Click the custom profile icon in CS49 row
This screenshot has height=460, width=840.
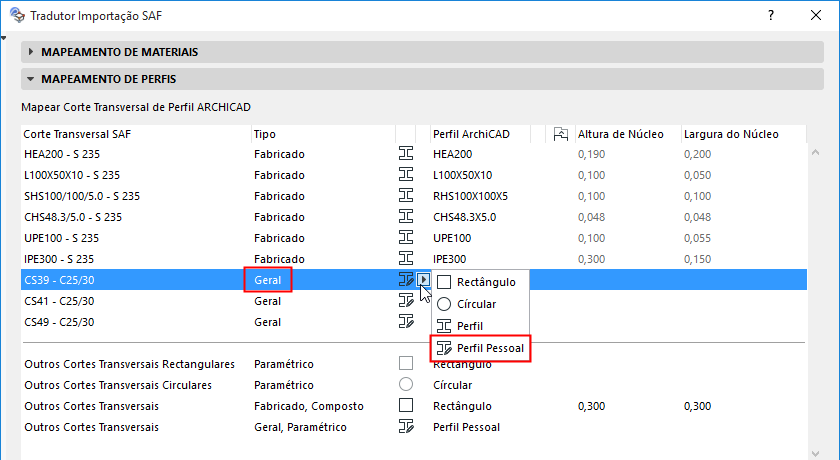click(406, 322)
